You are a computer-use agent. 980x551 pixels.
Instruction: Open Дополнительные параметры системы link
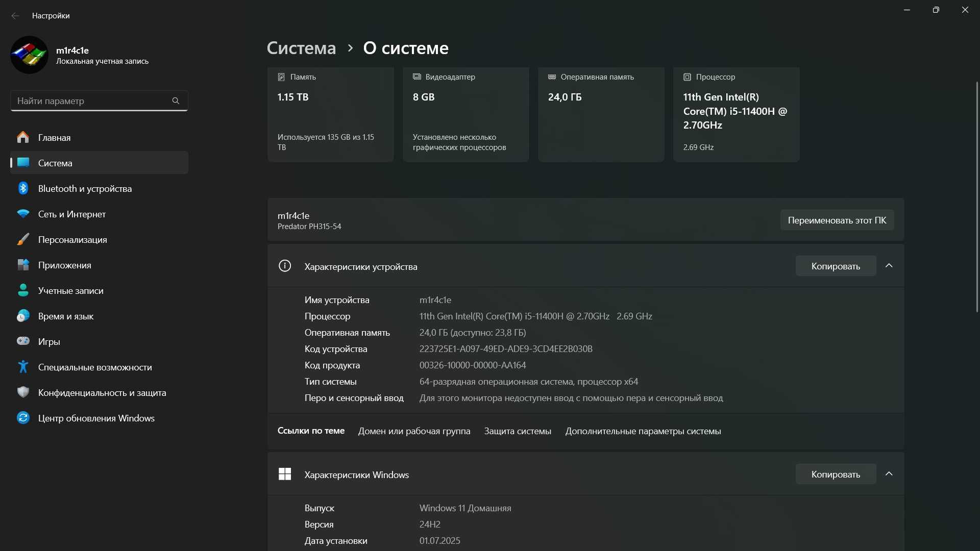pyautogui.click(x=643, y=431)
